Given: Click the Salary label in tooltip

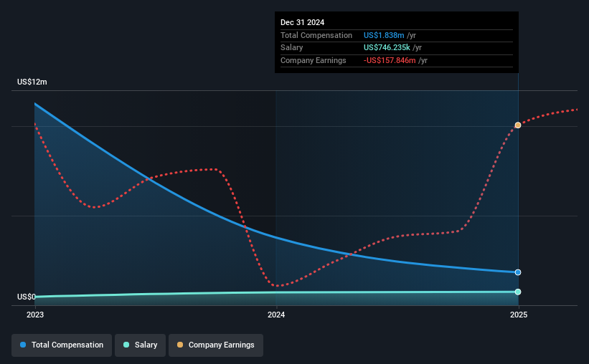Looking at the screenshot, I should (292, 48).
